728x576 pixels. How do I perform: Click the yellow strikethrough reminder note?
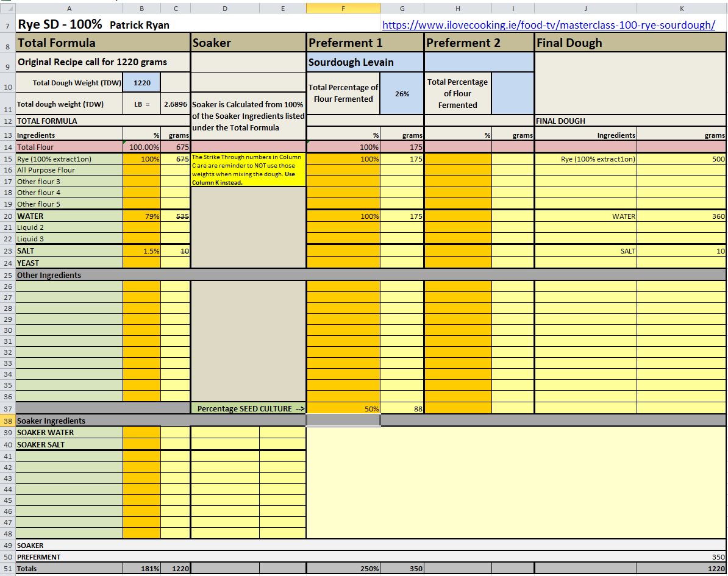tap(248, 169)
